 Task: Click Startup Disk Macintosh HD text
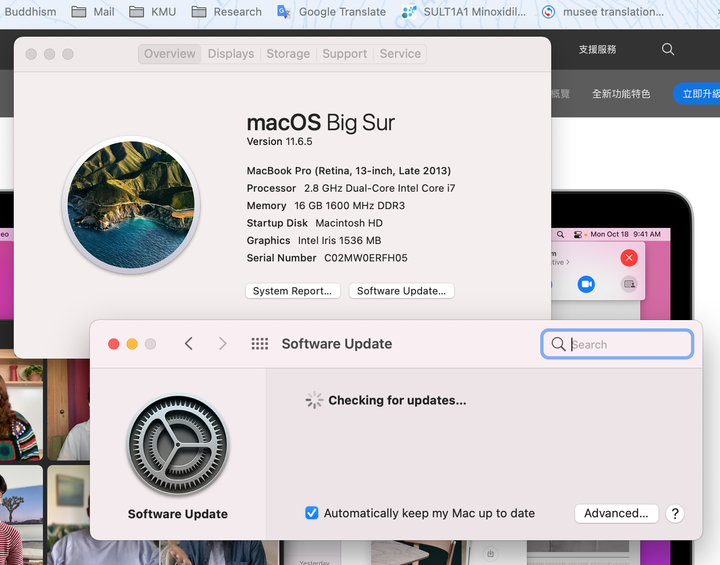click(x=315, y=223)
